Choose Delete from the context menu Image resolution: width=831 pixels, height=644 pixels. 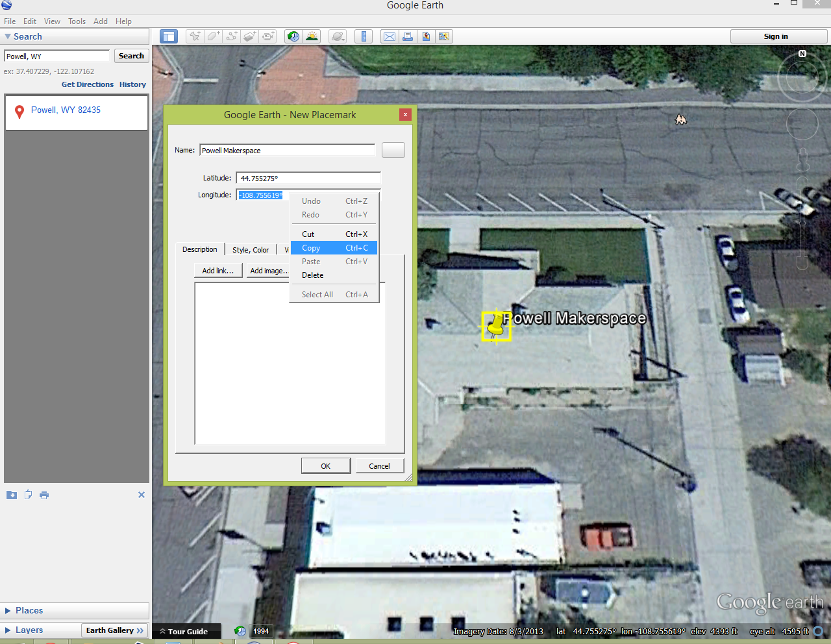click(x=334, y=275)
